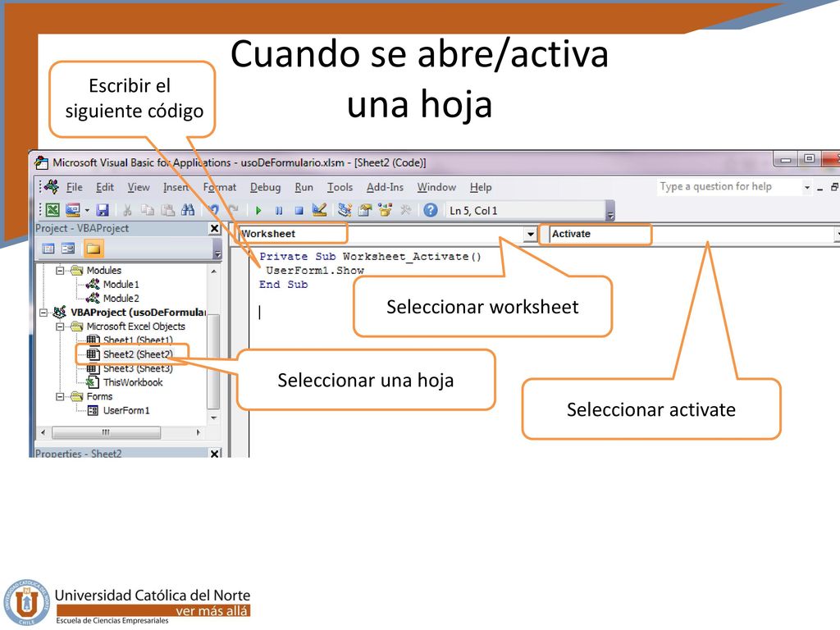This screenshot has width=840, height=630.
Task: Open Properties Window toolbar icon
Action: pyautogui.click(x=365, y=210)
